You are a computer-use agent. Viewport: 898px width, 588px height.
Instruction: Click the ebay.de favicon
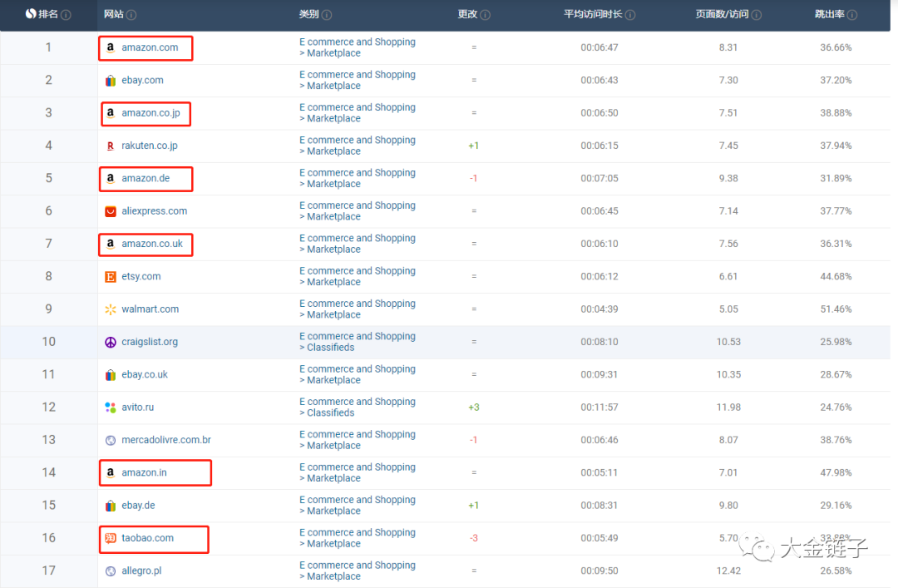(x=111, y=506)
